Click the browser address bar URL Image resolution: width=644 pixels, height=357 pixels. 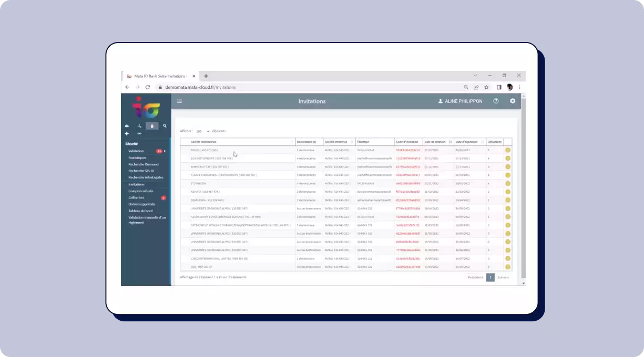[200, 87]
